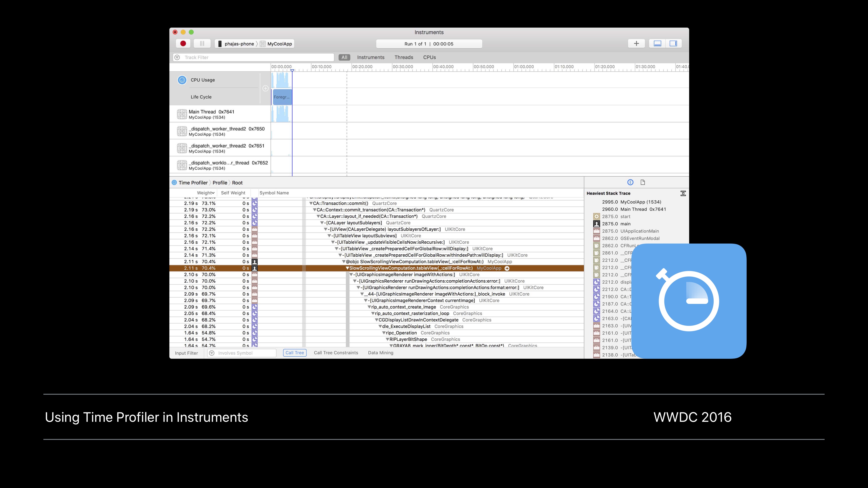
Task: Switch to the Threads tab
Action: (404, 57)
